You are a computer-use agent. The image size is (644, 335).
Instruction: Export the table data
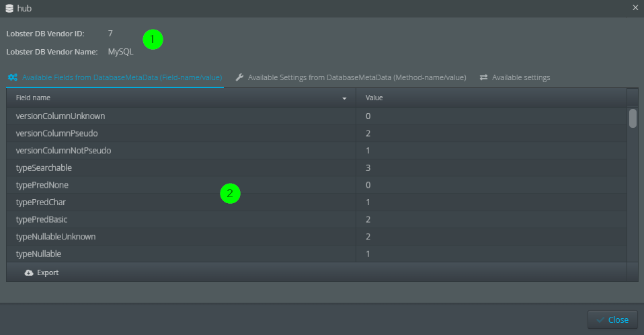click(47, 272)
